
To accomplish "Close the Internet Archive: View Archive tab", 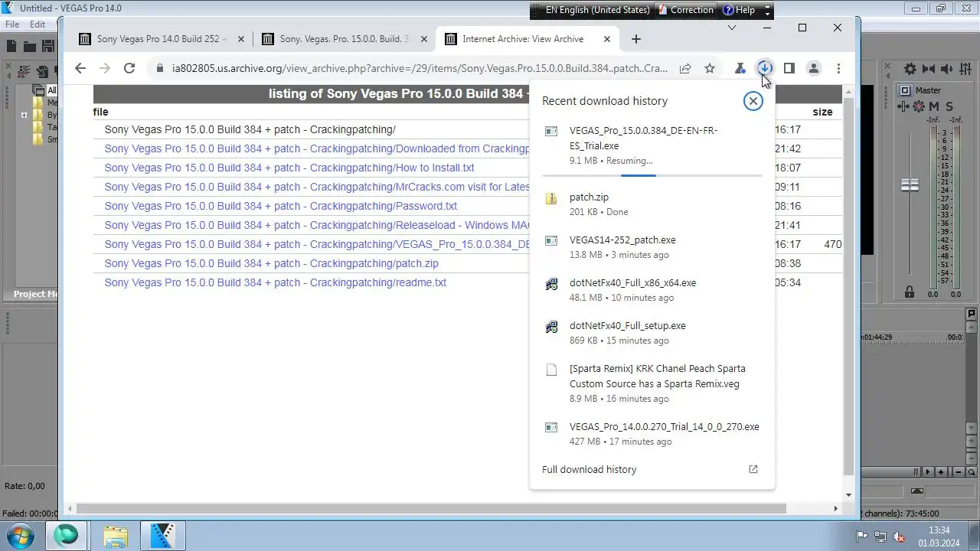I will (607, 39).
